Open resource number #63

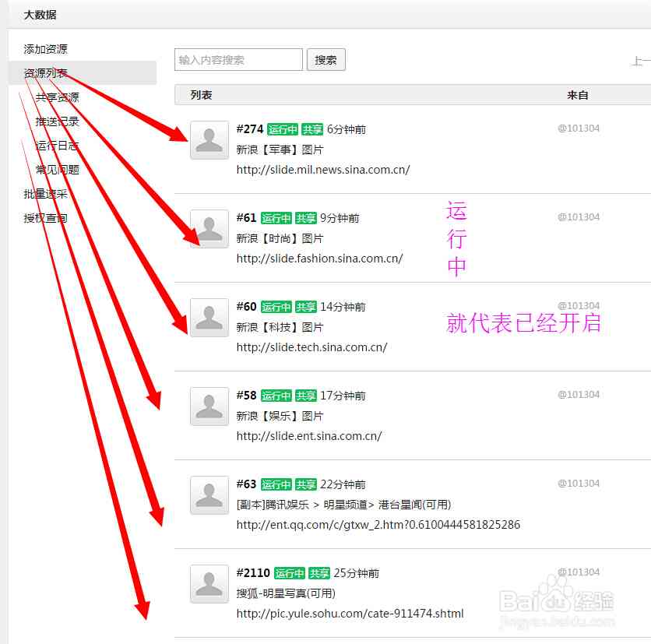(x=246, y=484)
